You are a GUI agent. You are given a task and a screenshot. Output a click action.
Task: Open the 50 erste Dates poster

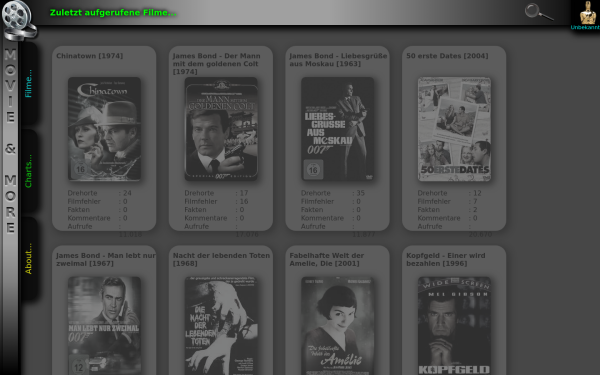point(454,129)
